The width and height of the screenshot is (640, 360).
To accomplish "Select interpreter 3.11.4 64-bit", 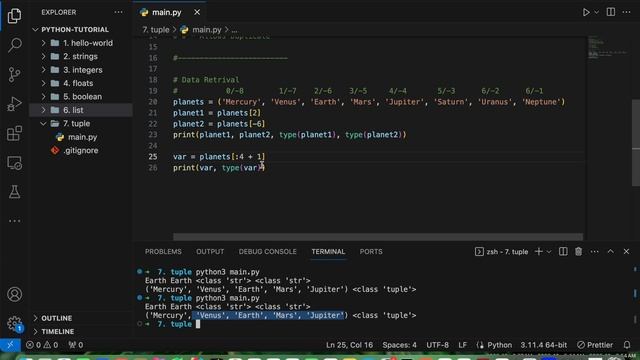I will (543, 345).
